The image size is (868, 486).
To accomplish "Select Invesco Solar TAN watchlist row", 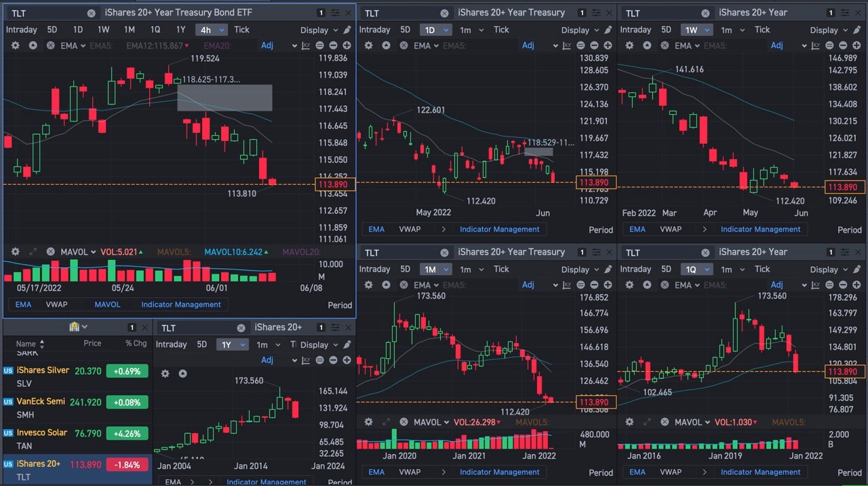I will (x=76, y=439).
